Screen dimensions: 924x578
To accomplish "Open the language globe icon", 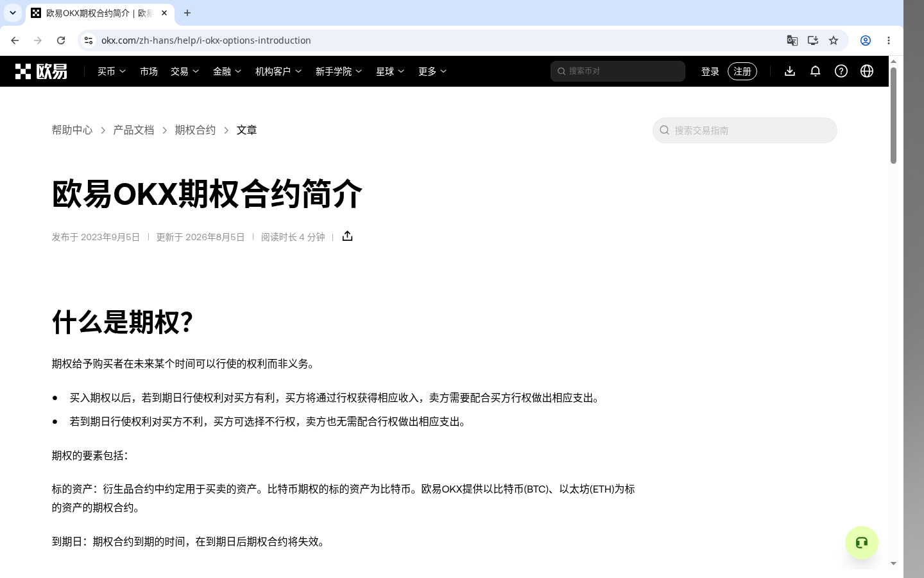I will tap(867, 71).
